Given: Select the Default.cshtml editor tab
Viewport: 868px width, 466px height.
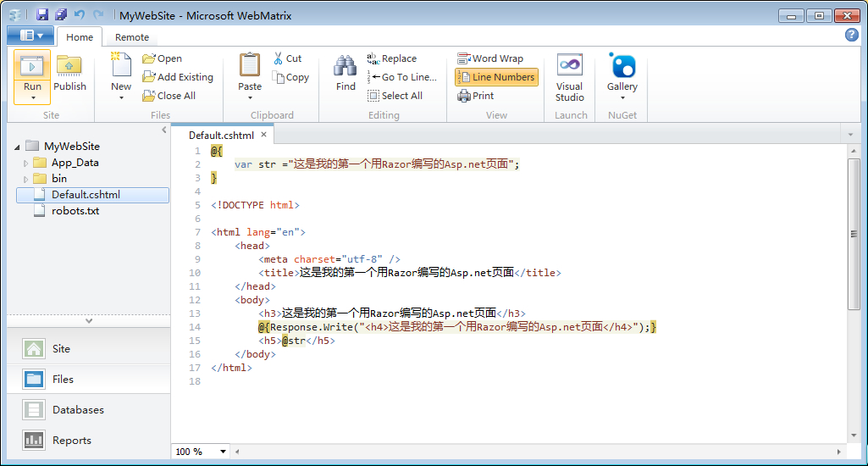Looking at the screenshot, I should point(221,136).
